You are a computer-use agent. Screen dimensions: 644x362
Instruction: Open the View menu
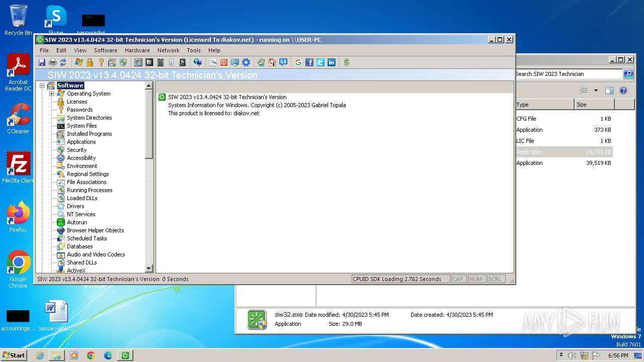80,50
